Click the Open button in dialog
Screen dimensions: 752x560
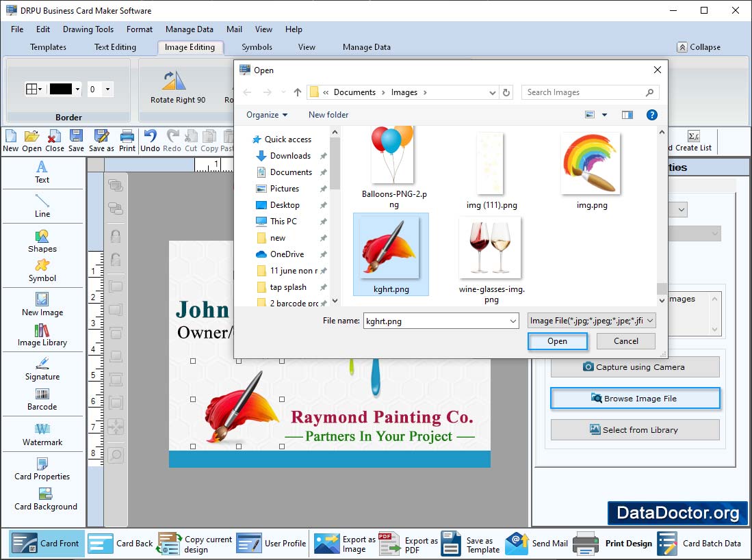click(557, 341)
